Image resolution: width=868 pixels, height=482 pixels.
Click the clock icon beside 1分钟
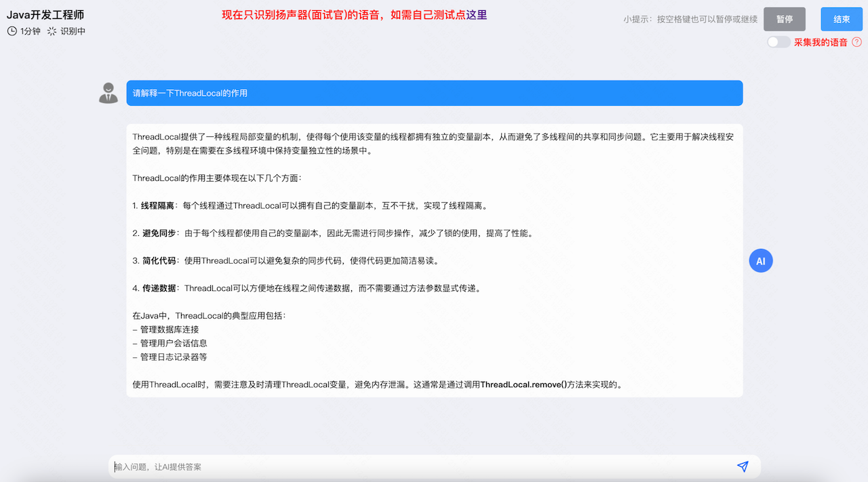click(11, 31)
